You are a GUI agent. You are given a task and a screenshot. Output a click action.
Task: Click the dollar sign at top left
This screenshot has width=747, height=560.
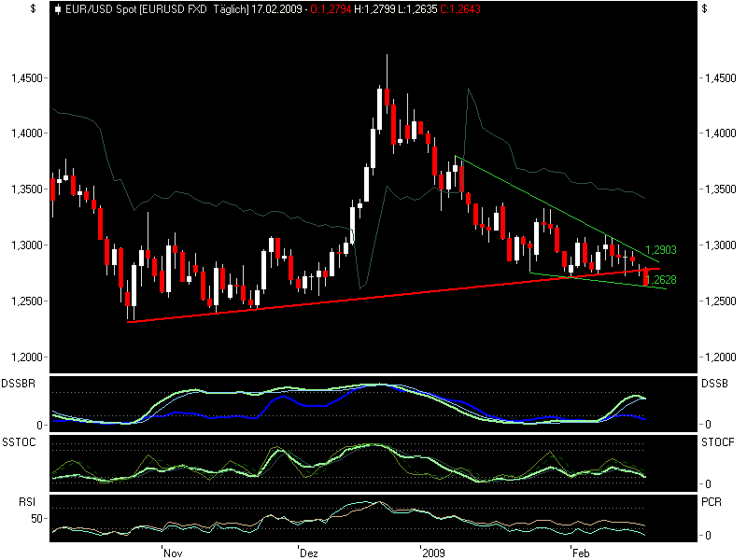click(33, 8)
